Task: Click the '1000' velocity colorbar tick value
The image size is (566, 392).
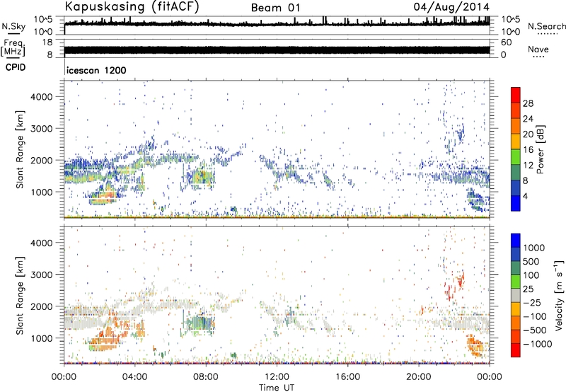Action: [x=534, y=248]
